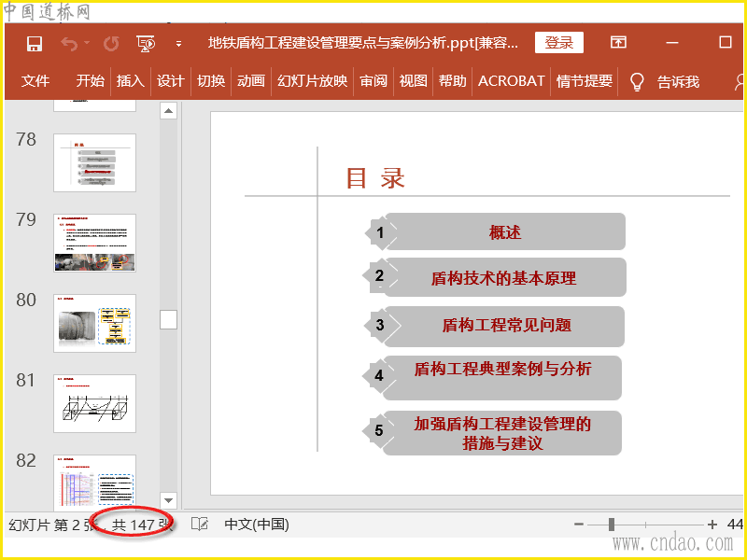Screen dimensions: 747x560
Task: Switch to the 插入 ribbon tab
Action: click(130, 81)
